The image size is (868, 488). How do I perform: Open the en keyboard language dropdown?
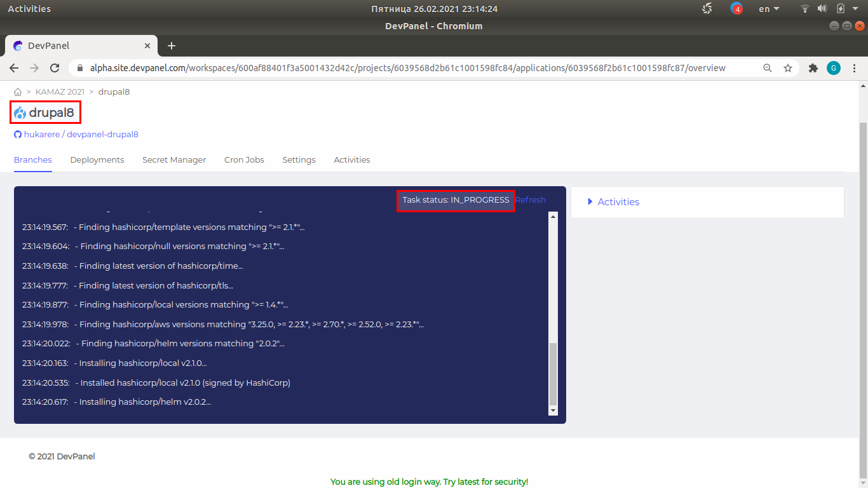pos(769,9)
